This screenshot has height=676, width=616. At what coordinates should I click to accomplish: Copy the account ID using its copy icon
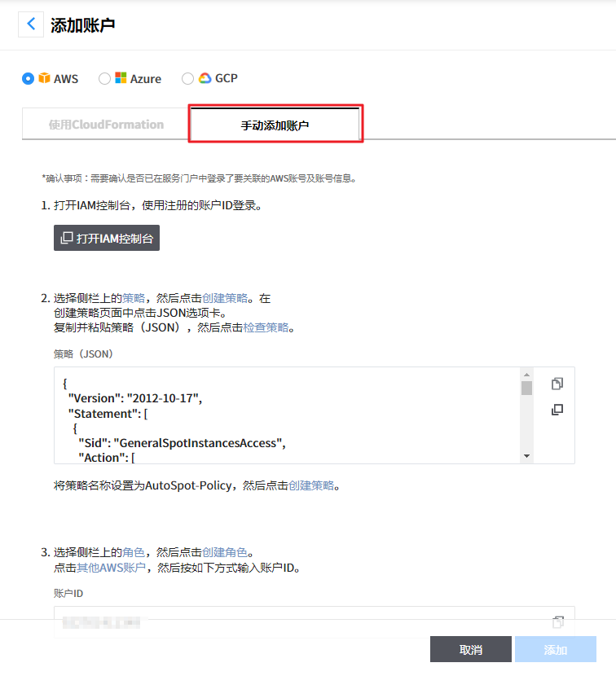tap(558, 622)
